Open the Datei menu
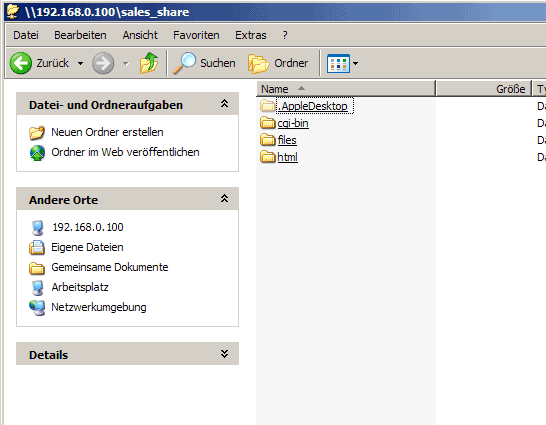 (x=26, y=35)
